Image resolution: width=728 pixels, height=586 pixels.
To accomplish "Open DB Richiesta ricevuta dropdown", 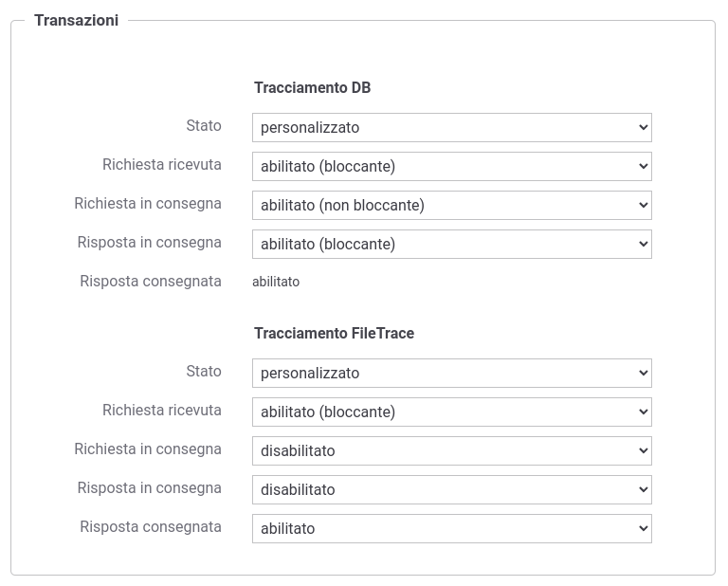I will 452,166.
